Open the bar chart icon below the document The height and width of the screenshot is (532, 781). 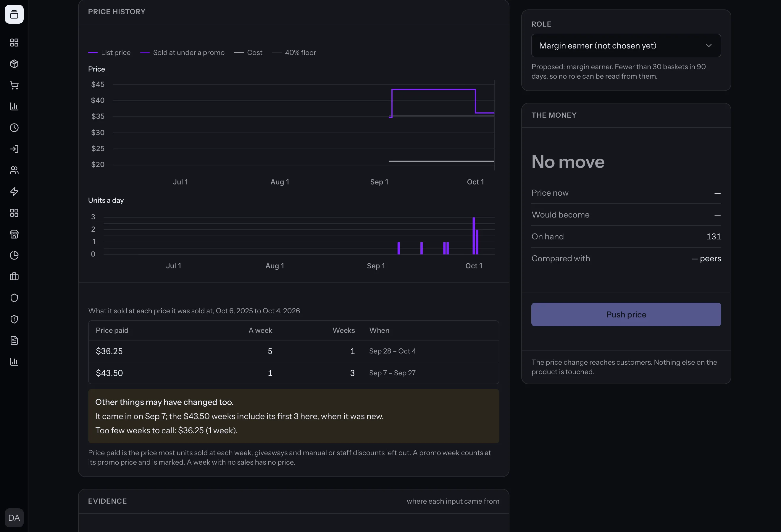[x=14, y=362]
